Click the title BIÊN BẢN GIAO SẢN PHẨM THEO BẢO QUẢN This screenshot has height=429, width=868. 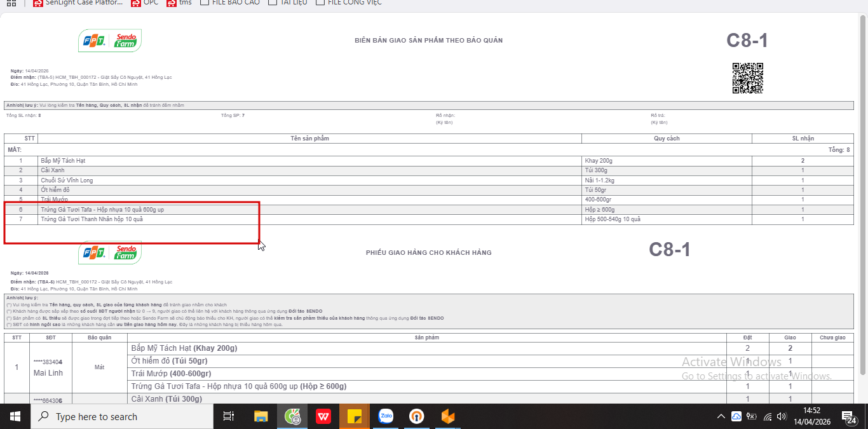coord(428,40)
